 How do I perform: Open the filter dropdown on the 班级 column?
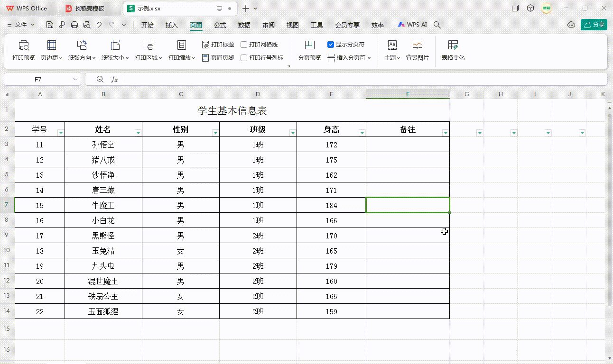tap(293, 133)
